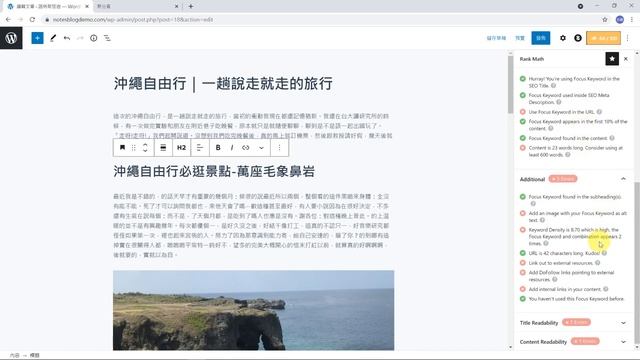
Task: Open block options three-dot menu
Action: click(x=279, y=147)
